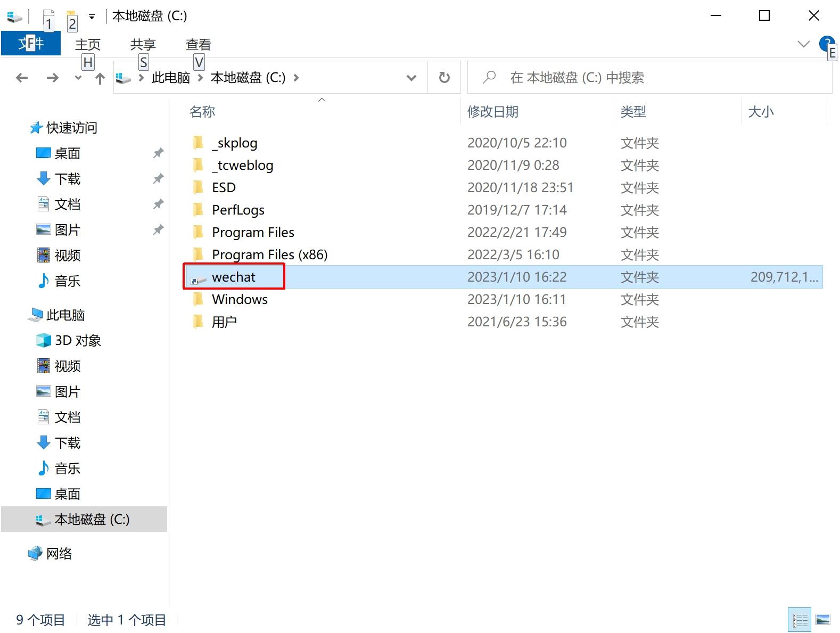Click the ESD folder icon
Viewport: 840px width, 633px height.
[x=198, y=187]
